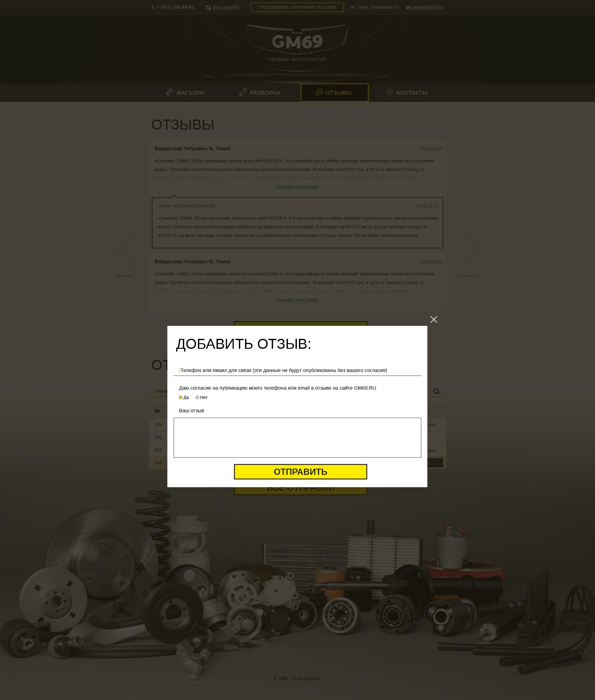Click the speech bubble icon beside Отзывы
This screenshot has height=700, width=595.
coord(319,92)
